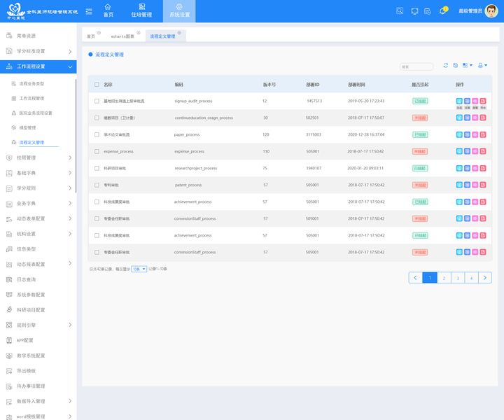The height and width of the screenshot is (420, 504).
Task: Click settings icon in expense_process row
Action: (467, 151)
